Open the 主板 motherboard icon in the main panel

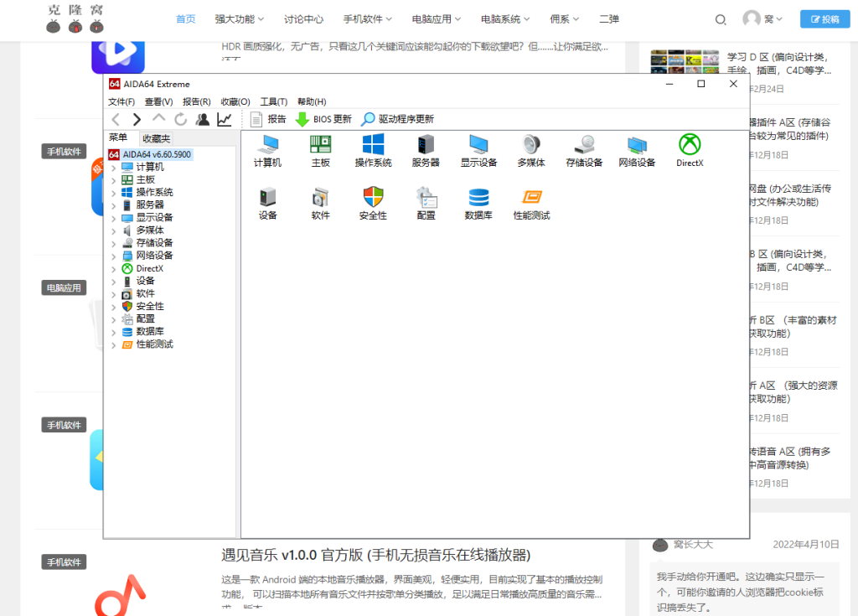[321, 151]
